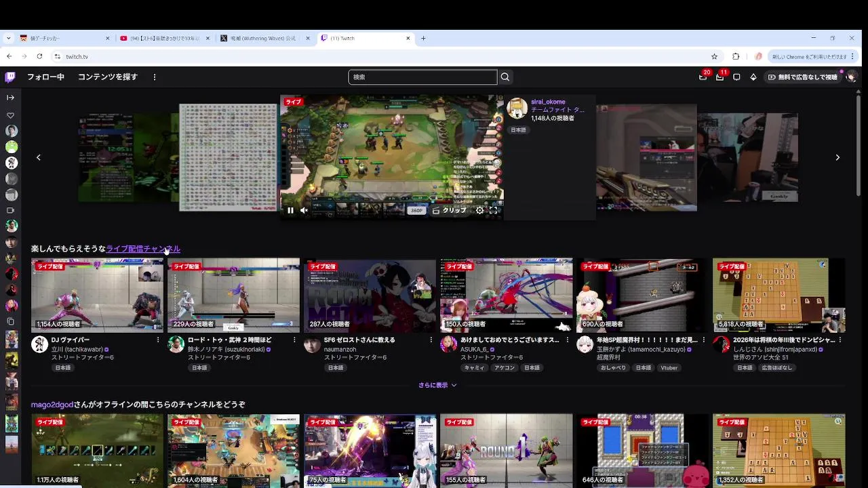This screenshot has width=868, height=488.
Task: Click the アケコン tag
Action: click(x=505, y=368)
